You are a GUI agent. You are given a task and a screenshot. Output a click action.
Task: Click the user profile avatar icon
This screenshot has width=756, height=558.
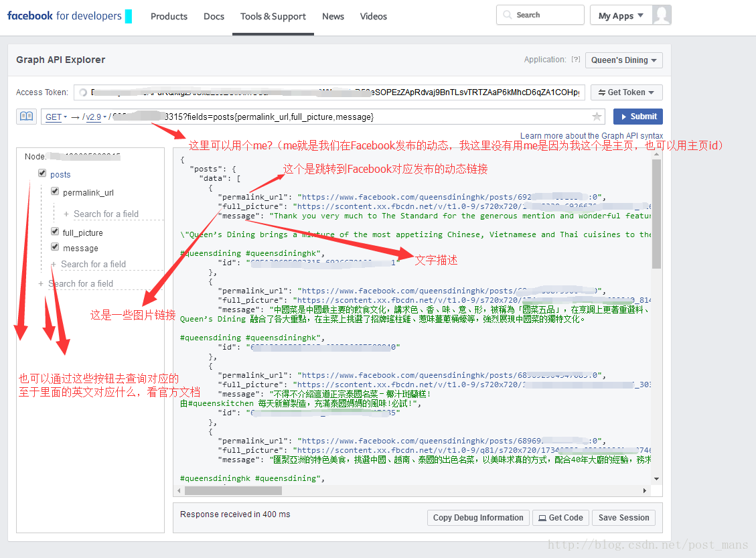(x=662, y=15)
